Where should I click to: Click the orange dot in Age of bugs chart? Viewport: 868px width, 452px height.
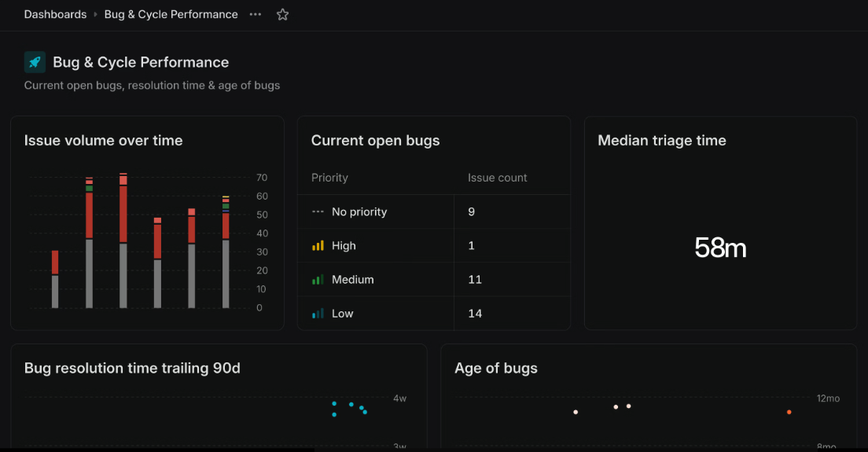pyautogui.click(x=789, y=412)
